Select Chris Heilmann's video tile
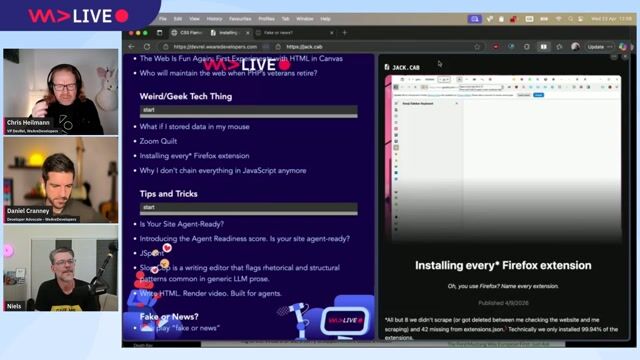Viewport: 640px width, 360px height. tap(61, 92)
